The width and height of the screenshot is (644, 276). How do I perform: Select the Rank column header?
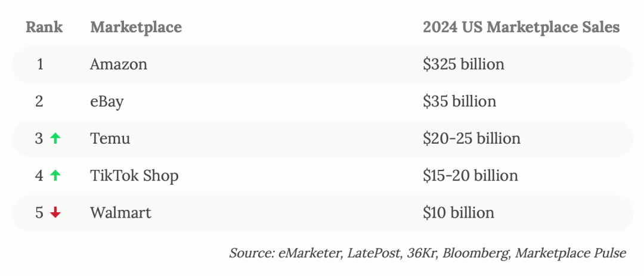(44, 27)
